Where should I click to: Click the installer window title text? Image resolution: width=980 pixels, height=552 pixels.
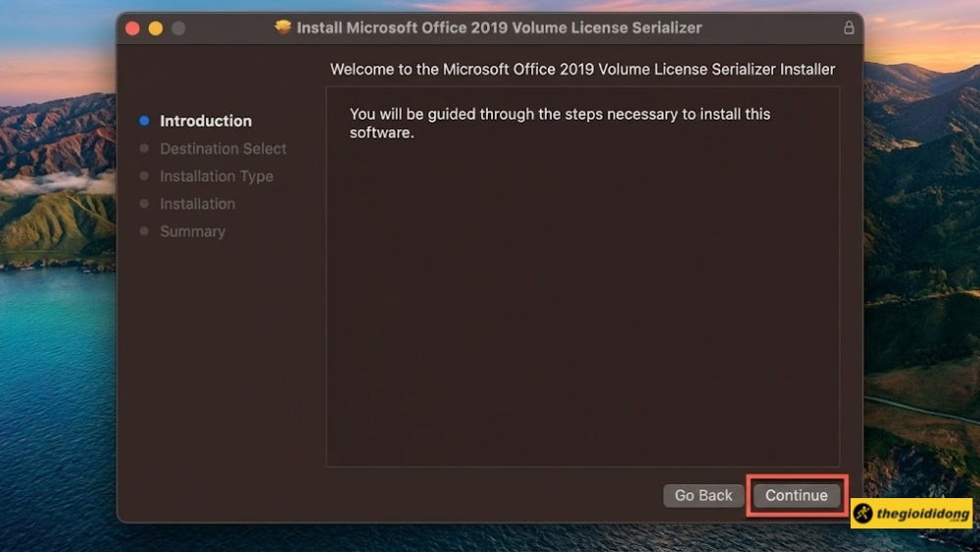tap(499, 27)
